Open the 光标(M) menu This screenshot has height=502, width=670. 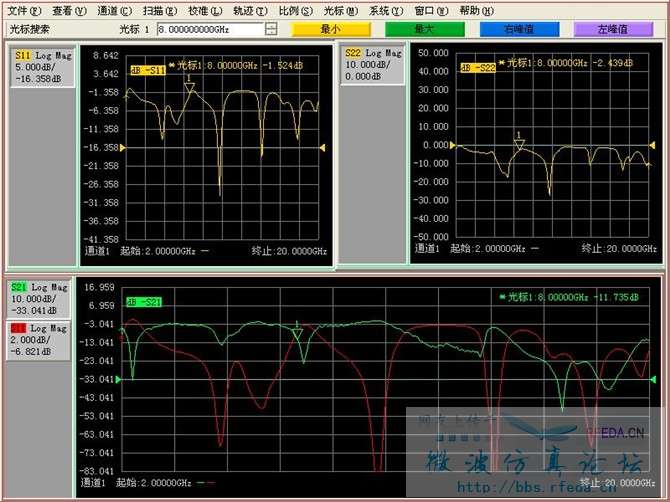click(x=341, y=11)
